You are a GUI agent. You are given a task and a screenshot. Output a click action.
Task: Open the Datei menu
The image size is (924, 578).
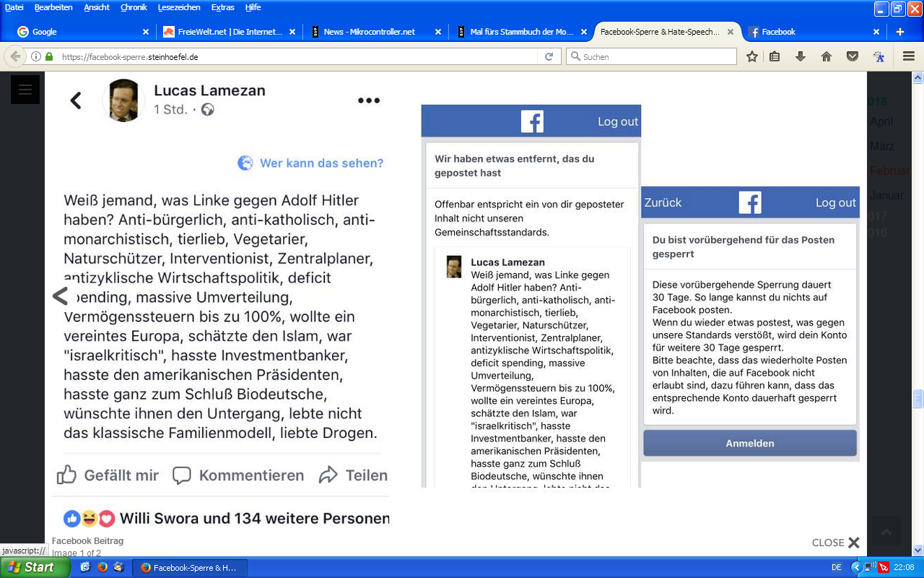click(x=14, y=7)
